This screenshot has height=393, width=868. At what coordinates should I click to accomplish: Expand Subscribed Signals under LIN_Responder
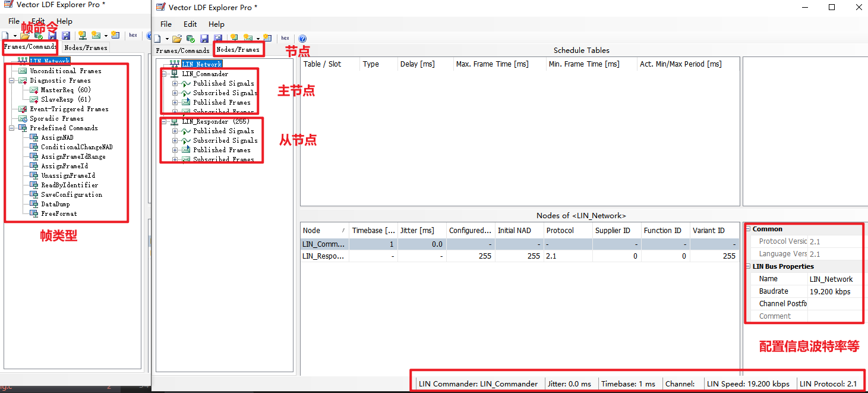[175, 140]
